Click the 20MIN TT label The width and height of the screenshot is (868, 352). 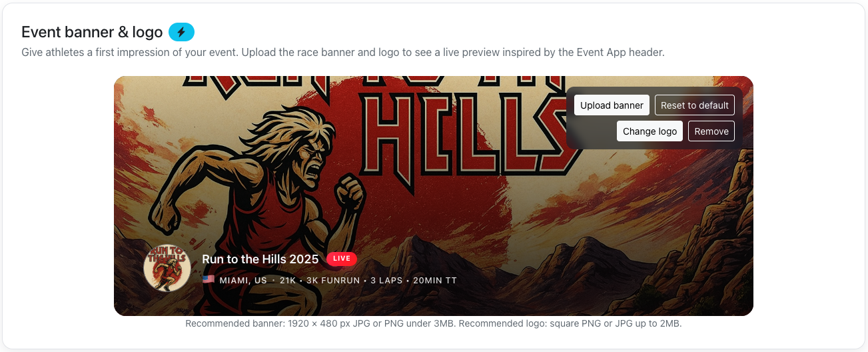click(x=435, y=281)
